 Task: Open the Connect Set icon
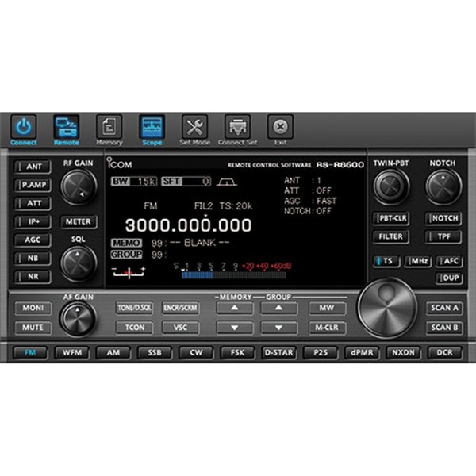tap(237, 127)
